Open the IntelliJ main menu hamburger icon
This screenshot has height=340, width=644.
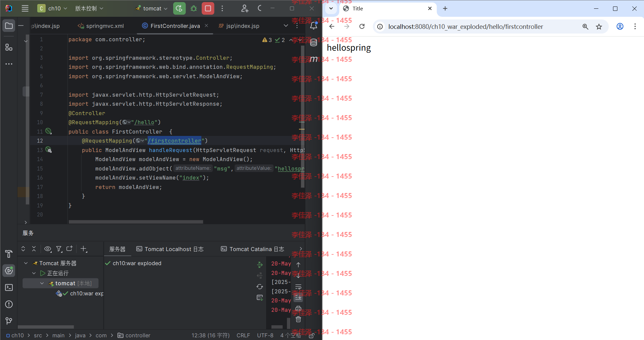[25, 8]
